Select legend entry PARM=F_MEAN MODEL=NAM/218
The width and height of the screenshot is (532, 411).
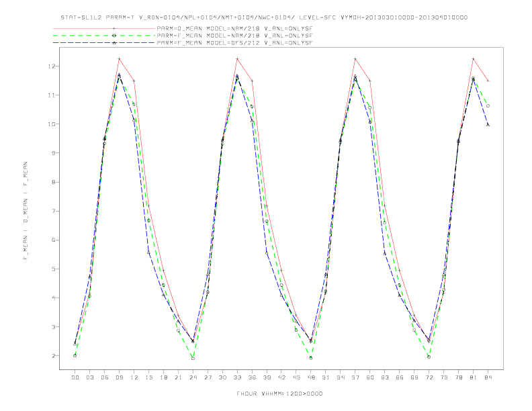pos(234,36)
